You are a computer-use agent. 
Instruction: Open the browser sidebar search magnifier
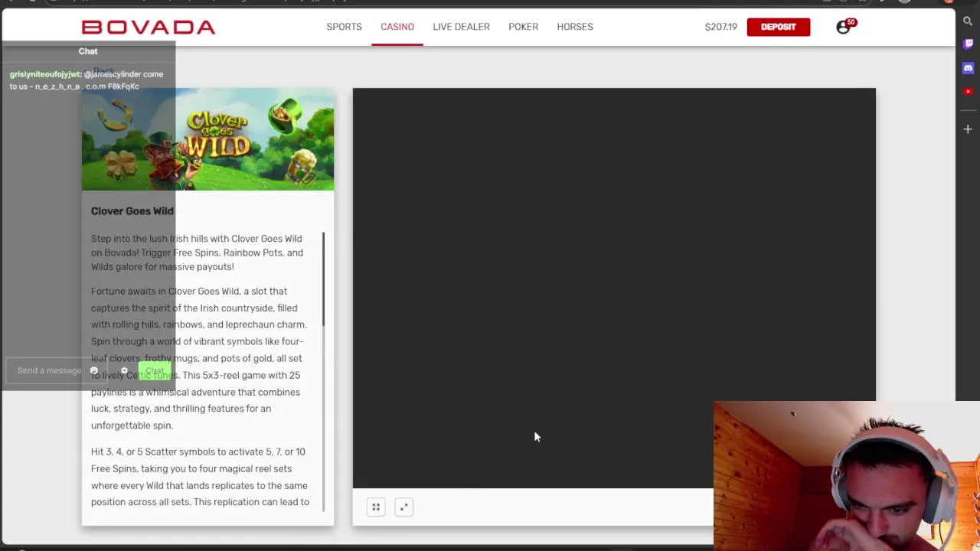pos(968,21)
